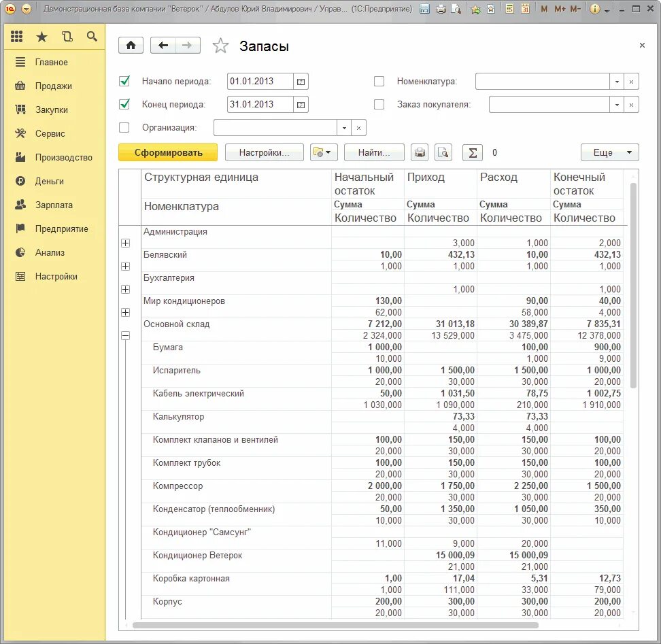
Task: Click the sum (Σ) button
Action: [x=473, y=152]
